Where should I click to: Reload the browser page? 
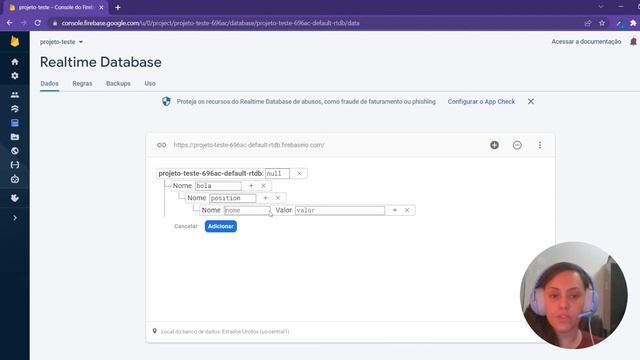tap(38, 23)
